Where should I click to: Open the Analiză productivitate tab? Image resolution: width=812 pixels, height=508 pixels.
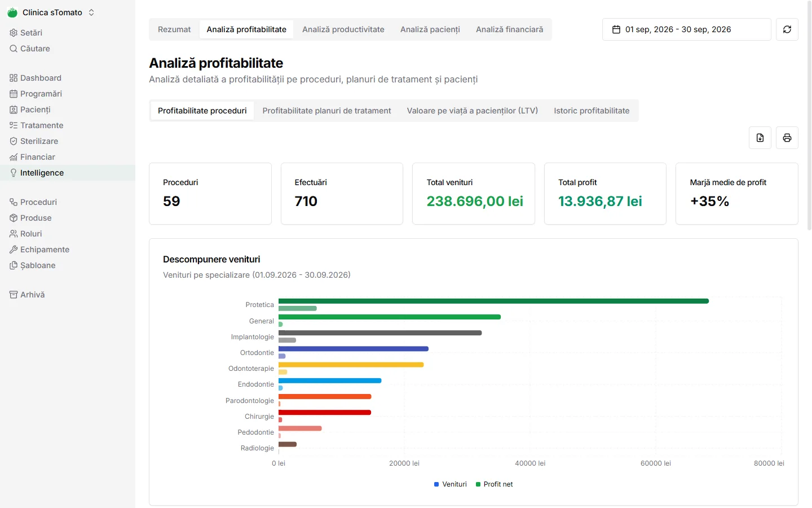[343, 29]
